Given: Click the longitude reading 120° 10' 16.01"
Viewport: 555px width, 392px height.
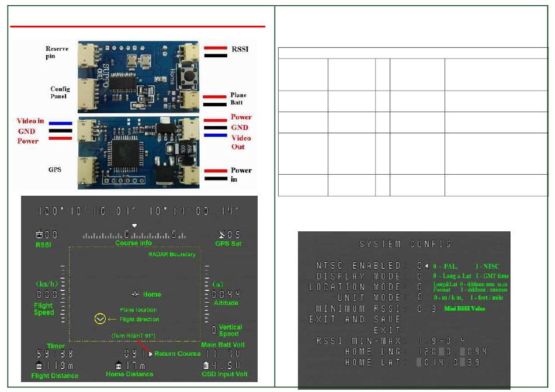Looking at the screenshot, I should [x=88, y=211].
